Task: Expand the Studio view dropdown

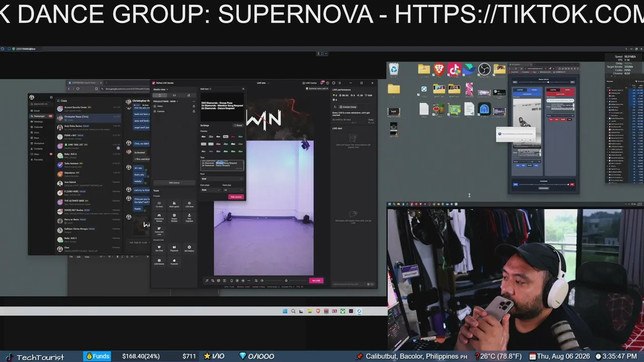Action: pos(160,89)
